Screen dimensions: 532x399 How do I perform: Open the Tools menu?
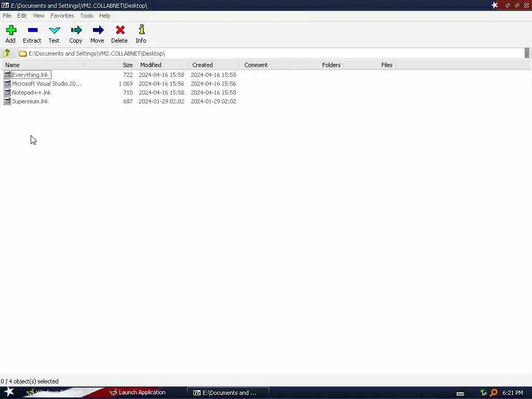coord(87,16)
